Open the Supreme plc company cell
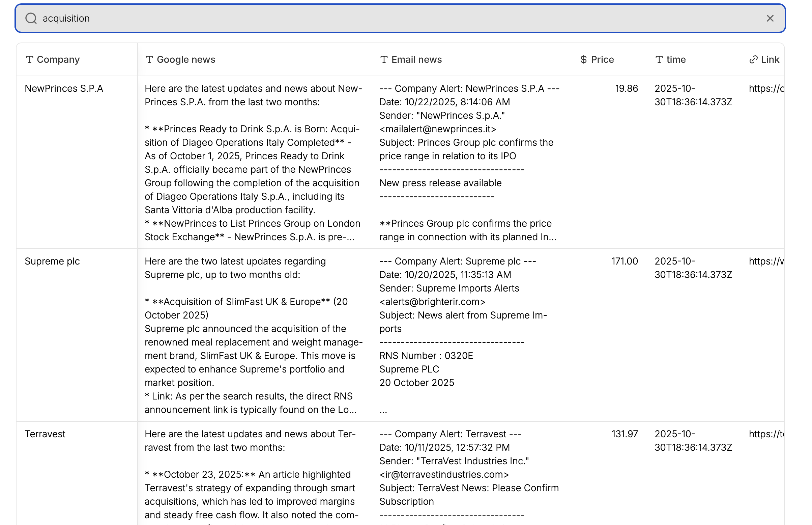The width and height of the screenshot is (812, 525). tap(52, 261)
